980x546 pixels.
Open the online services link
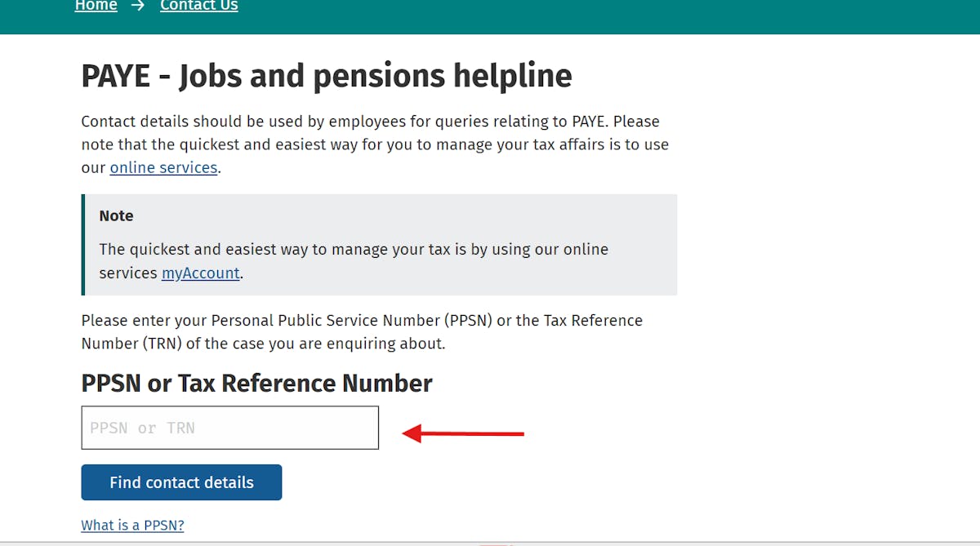pyautogui.click(x=163, y=167)
